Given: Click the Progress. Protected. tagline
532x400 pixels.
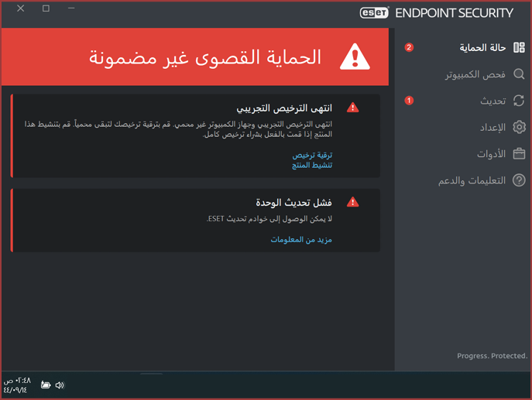Looking at the screenshot, I should 492,356.
